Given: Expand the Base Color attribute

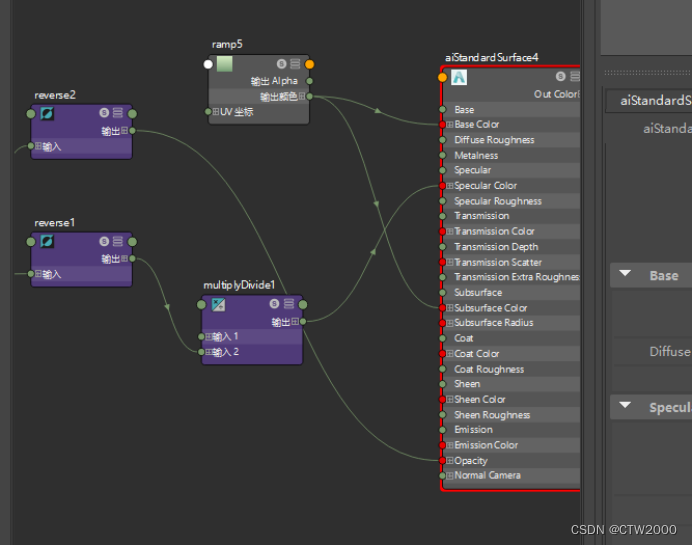Looking at the screenshot, I should click(449, 125).
